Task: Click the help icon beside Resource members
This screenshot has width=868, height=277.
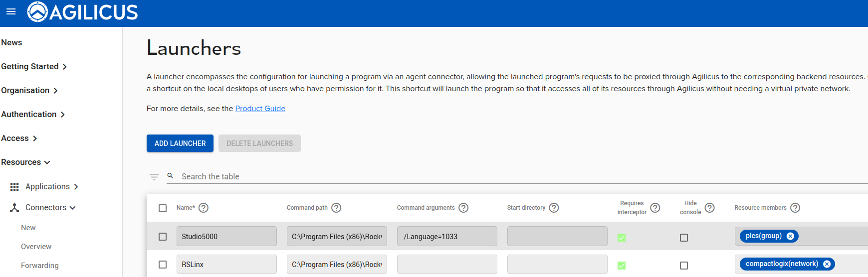Action: 795,208
